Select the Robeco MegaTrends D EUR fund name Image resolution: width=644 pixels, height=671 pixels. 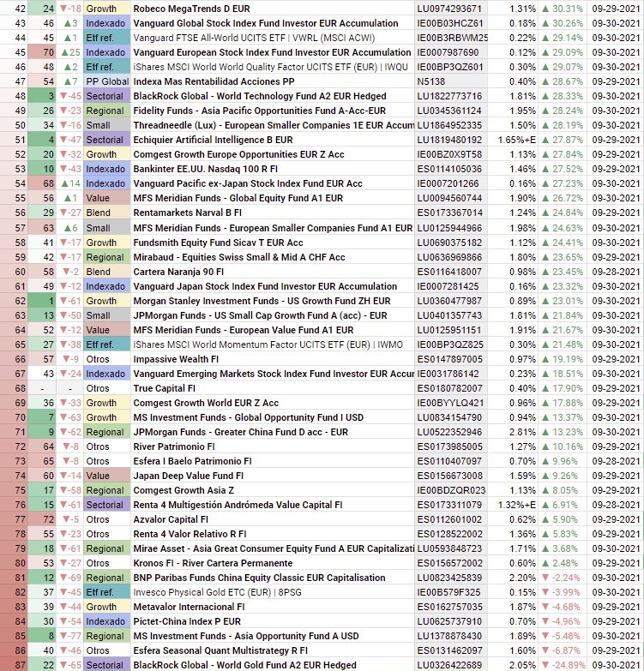pos(191,9)
